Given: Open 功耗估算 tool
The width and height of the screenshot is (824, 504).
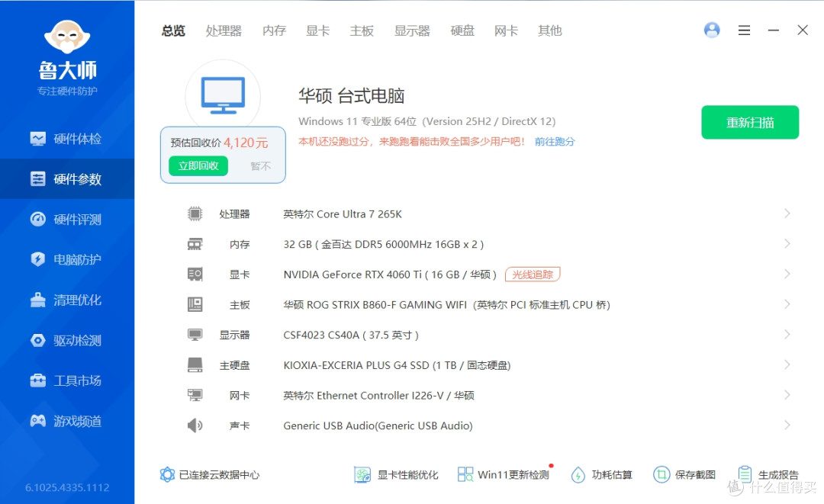Looking at the screenshot, I should tap(601, 474).
